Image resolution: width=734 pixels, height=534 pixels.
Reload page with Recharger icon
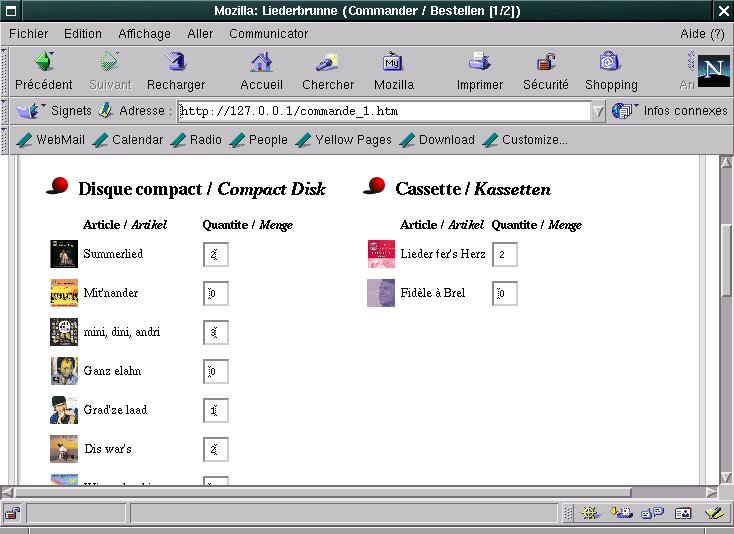tap(176, 63)
